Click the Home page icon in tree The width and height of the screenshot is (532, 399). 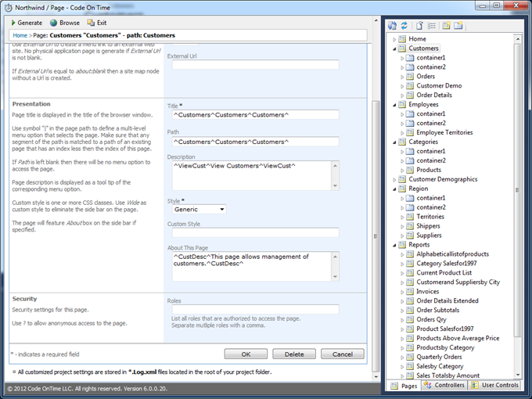402,38
